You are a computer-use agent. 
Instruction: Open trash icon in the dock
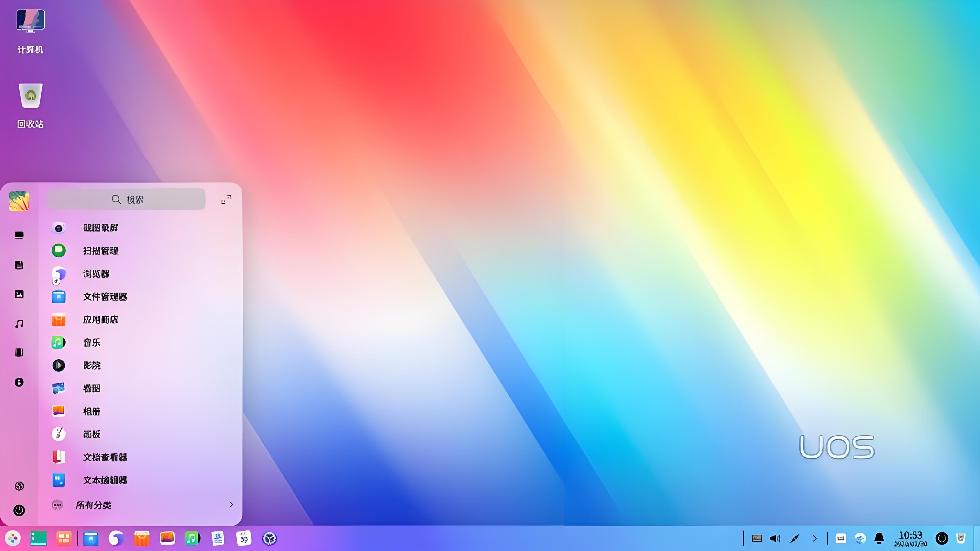click(x=961, y=538)
